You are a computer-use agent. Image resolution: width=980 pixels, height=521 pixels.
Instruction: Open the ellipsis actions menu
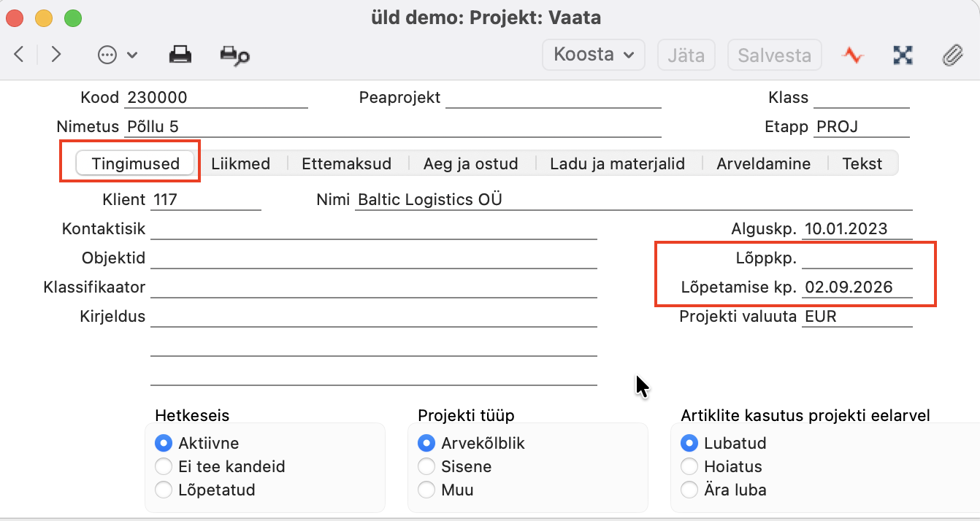click(x=117, y=55)
